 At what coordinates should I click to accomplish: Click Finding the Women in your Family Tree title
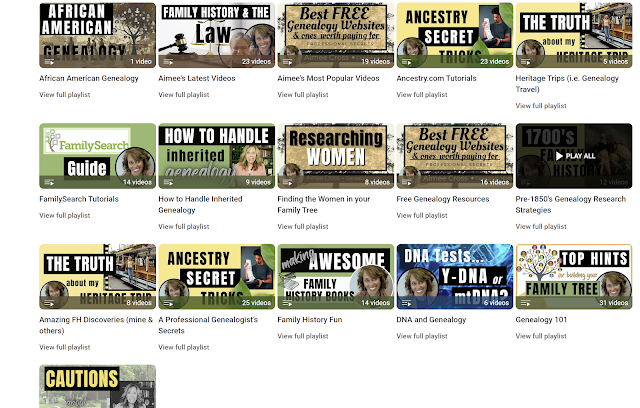click(x=324, y=204)
